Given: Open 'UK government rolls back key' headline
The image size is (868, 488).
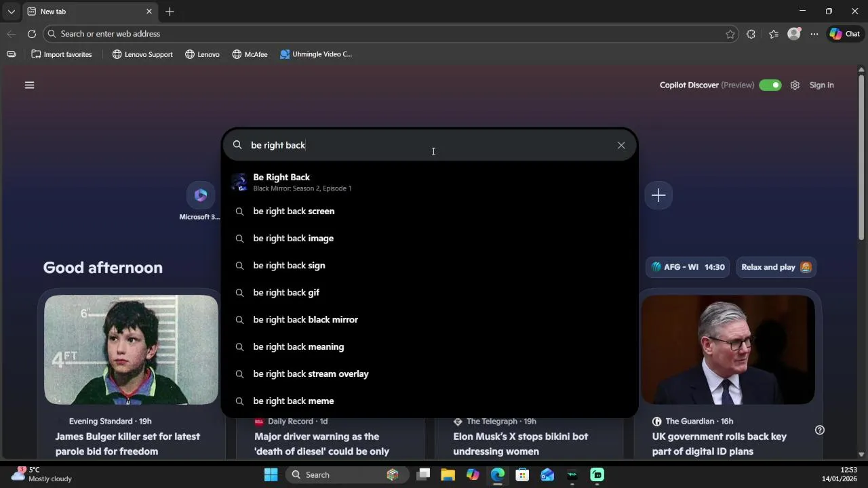Looking at the screenshot, I should 719,444.
